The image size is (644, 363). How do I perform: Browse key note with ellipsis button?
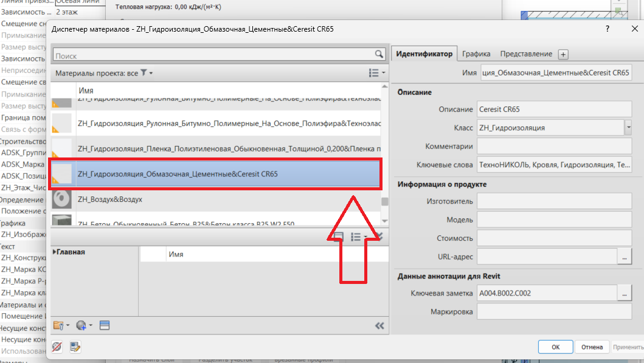tap(625, 293)
